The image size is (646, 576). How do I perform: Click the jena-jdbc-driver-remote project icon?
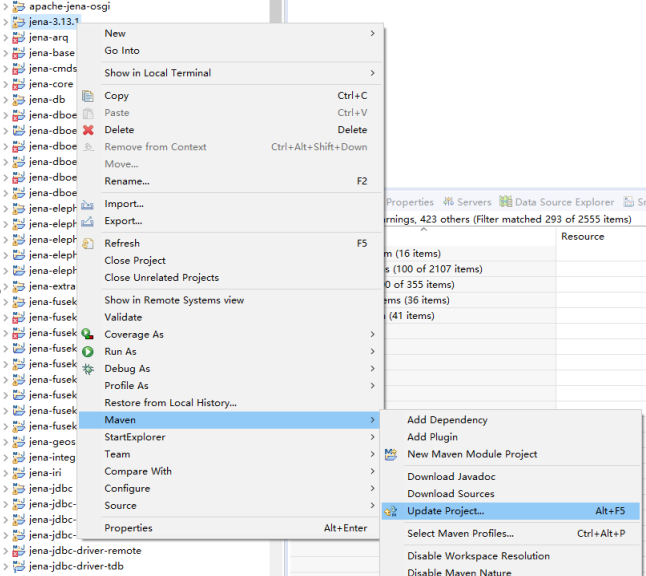point(18,551)
